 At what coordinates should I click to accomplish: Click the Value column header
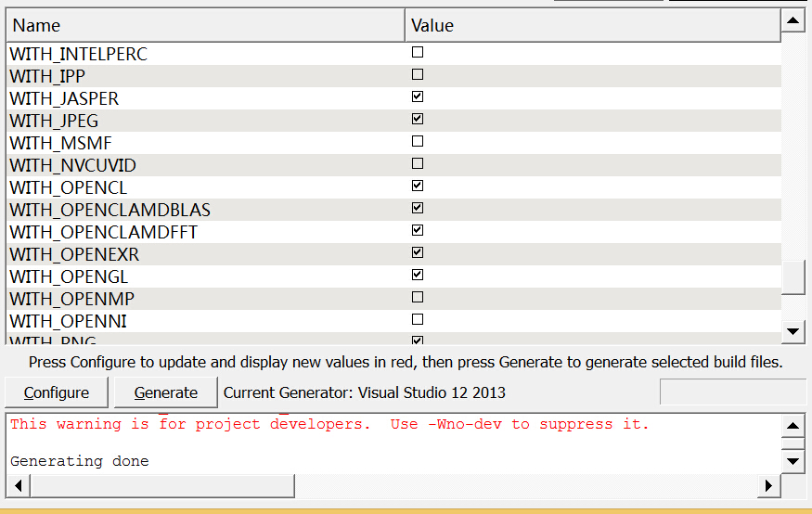tap(592, 25)
